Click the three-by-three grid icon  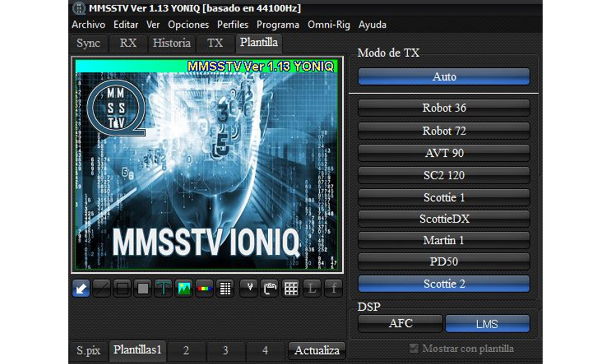point(291,288)
